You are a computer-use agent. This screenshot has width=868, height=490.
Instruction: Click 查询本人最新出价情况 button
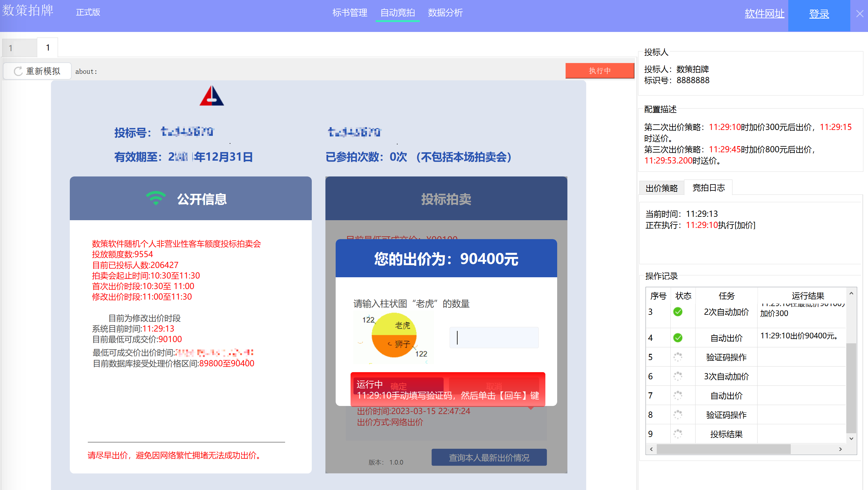coord(489,458)
